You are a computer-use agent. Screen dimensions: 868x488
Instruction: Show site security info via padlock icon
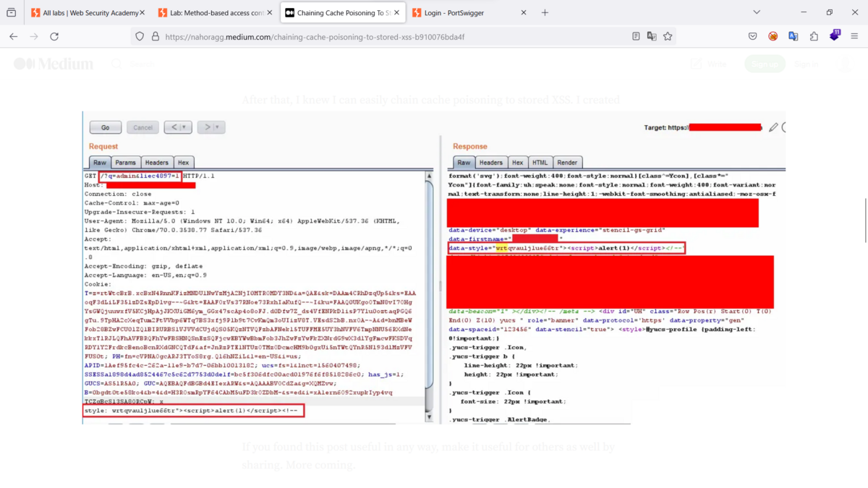tap(155, 36)
